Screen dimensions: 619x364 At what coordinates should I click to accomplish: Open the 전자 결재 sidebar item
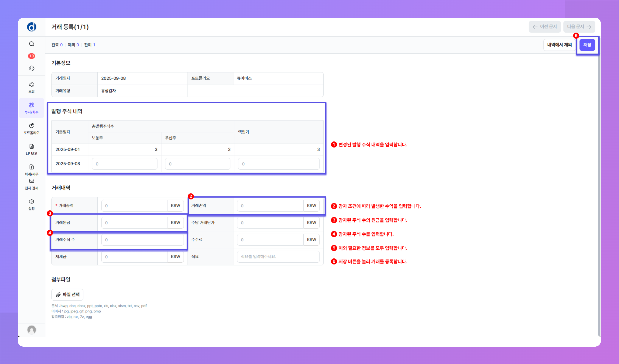point(31,184)
